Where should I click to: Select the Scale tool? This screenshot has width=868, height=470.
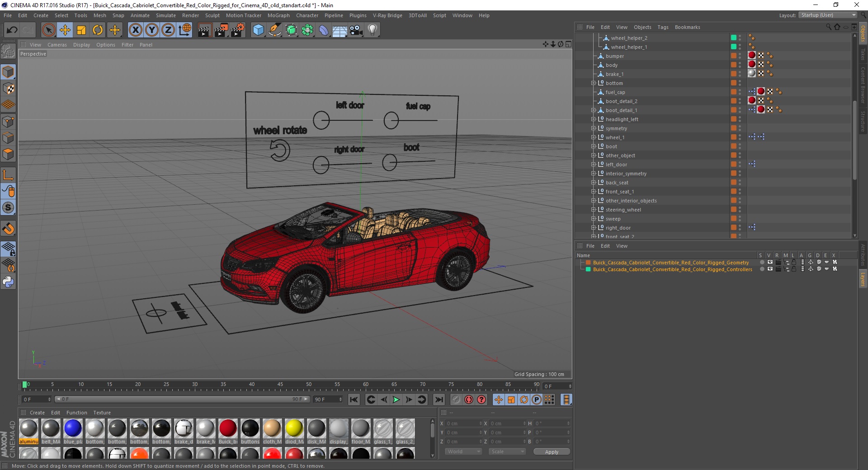tap(81, 30)
